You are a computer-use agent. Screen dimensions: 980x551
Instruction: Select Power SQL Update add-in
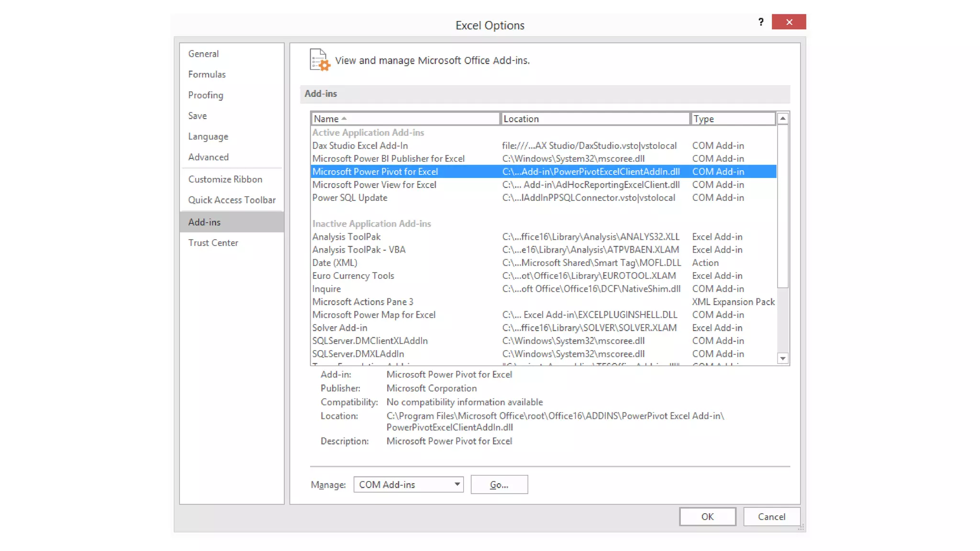click(x=543, y=198)
